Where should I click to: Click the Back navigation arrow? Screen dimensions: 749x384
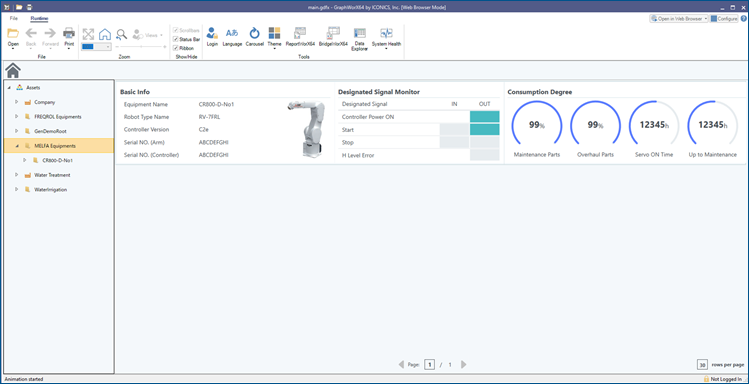pyautogui.click(x=31, y=33)
